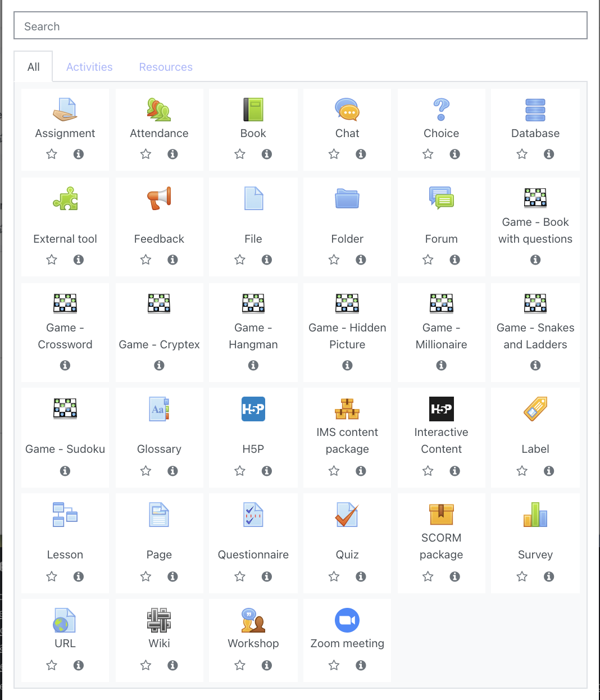Show info for Game - Crossword

tap(65, 365)
